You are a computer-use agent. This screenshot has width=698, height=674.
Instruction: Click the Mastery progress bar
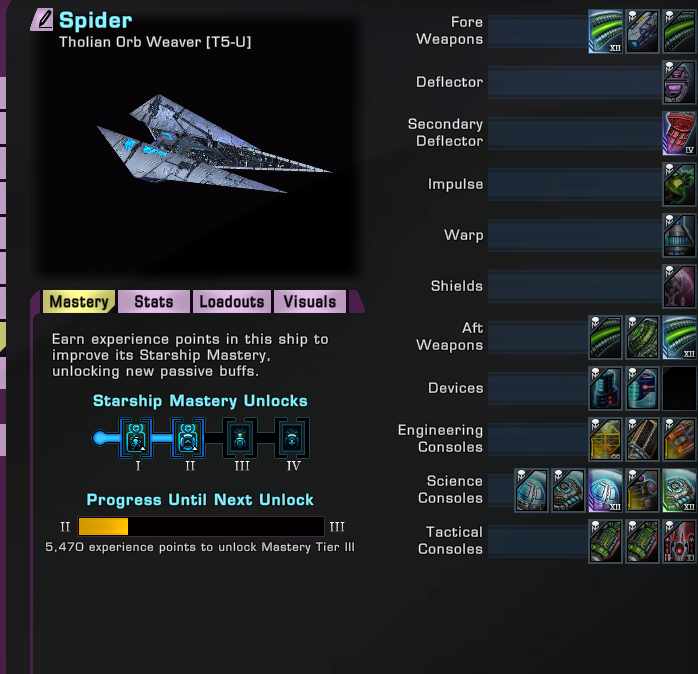[x=201, y=527]
